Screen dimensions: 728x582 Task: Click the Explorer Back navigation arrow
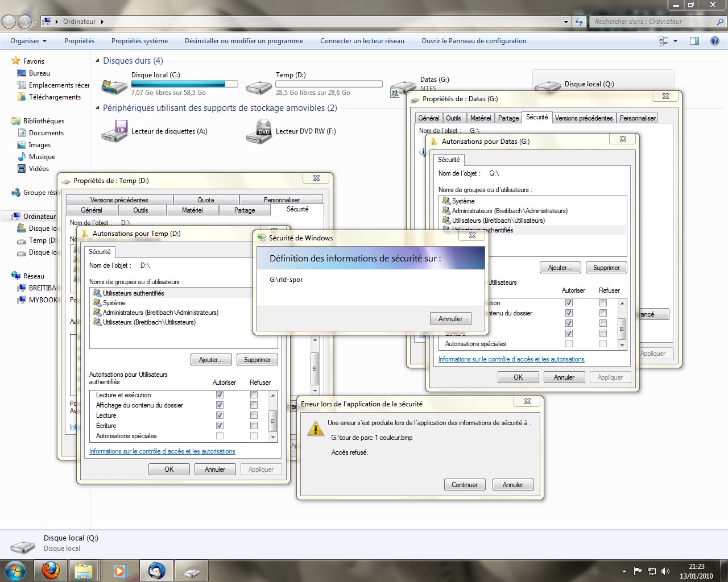(9, 22)
